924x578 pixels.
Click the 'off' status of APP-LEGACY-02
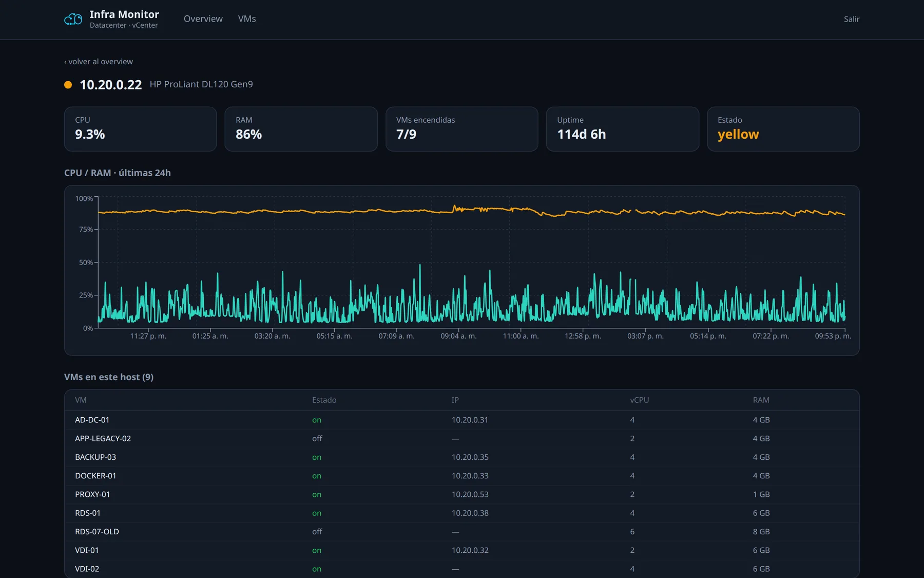pyautogui.click(x=317, y=439)
